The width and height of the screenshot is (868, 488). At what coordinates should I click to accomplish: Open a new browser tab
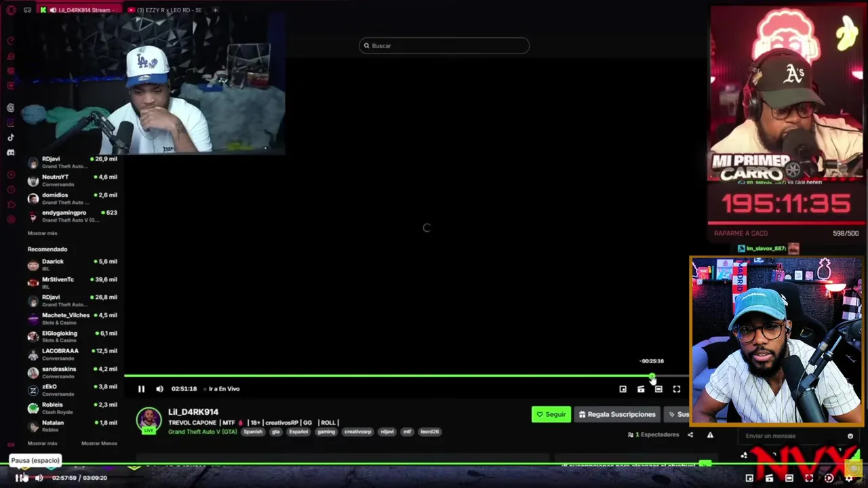click(x=215, y=10)
